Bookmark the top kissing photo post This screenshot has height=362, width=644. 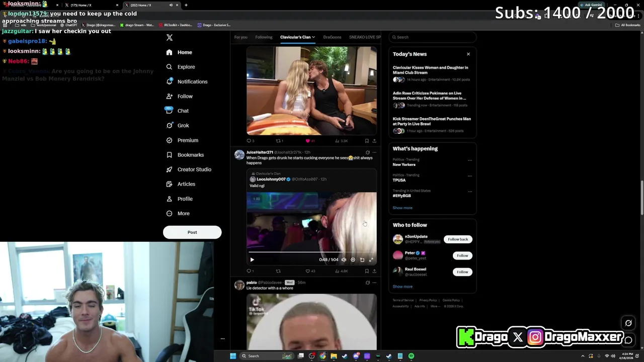coord(367,141)
